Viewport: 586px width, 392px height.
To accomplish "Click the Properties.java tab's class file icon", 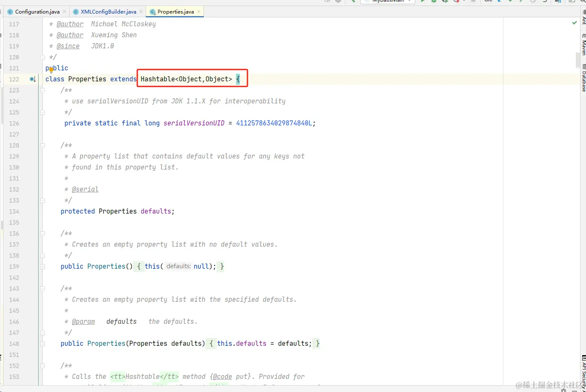I will [153, 12].
